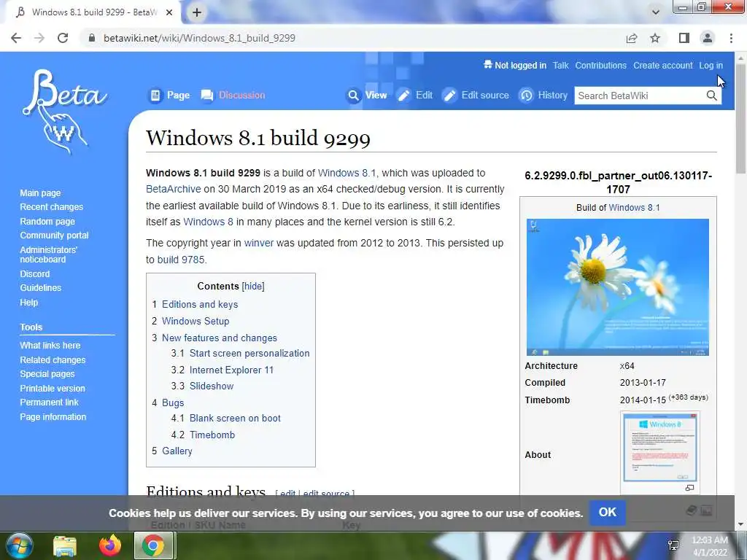Open the Chrome profile avatar icon
747x560 pixels.
[708, 38]
